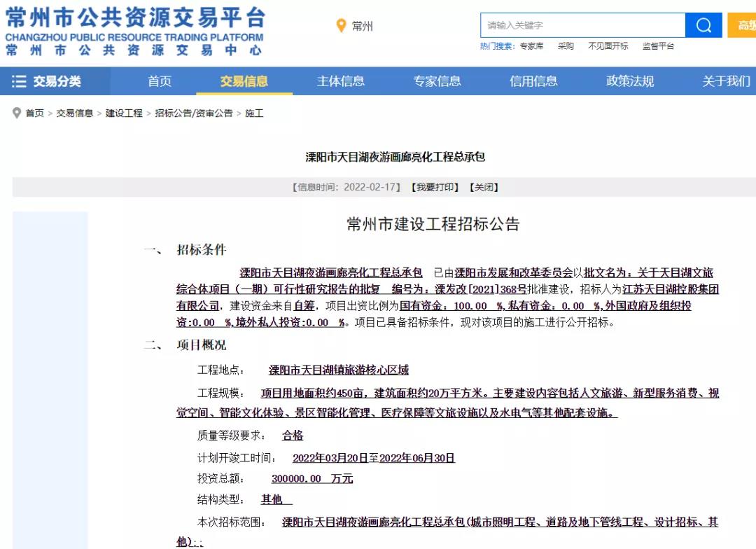
Task: Click approval number 溧发改[2021]368号
Action: (481, 289)
